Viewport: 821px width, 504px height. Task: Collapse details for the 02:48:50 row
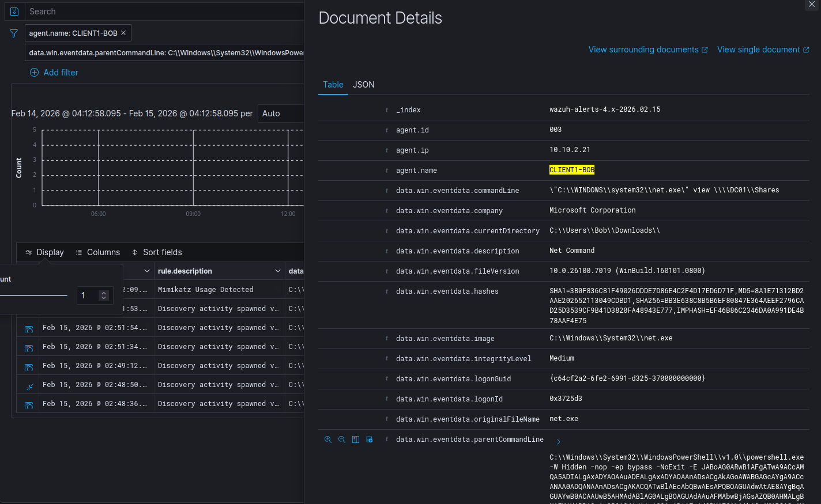point(29,385)
